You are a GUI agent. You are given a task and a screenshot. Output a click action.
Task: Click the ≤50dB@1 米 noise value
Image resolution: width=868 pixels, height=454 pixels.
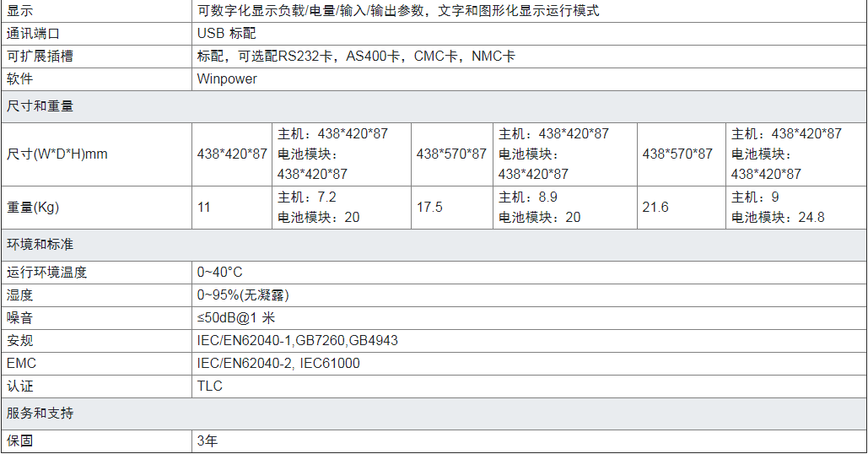tap(236, 317)
